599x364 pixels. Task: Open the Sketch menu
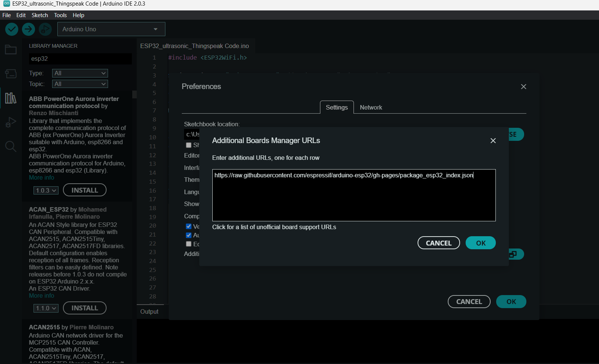(x=40, y=15)
